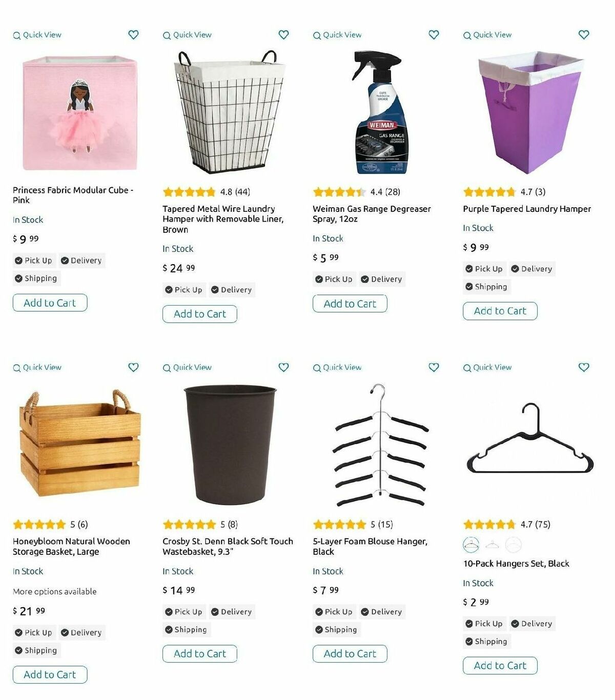615x700 pixels.
Task: Open the Purple Tapered Laundry Hamper product title
Action: pos(527,209)
